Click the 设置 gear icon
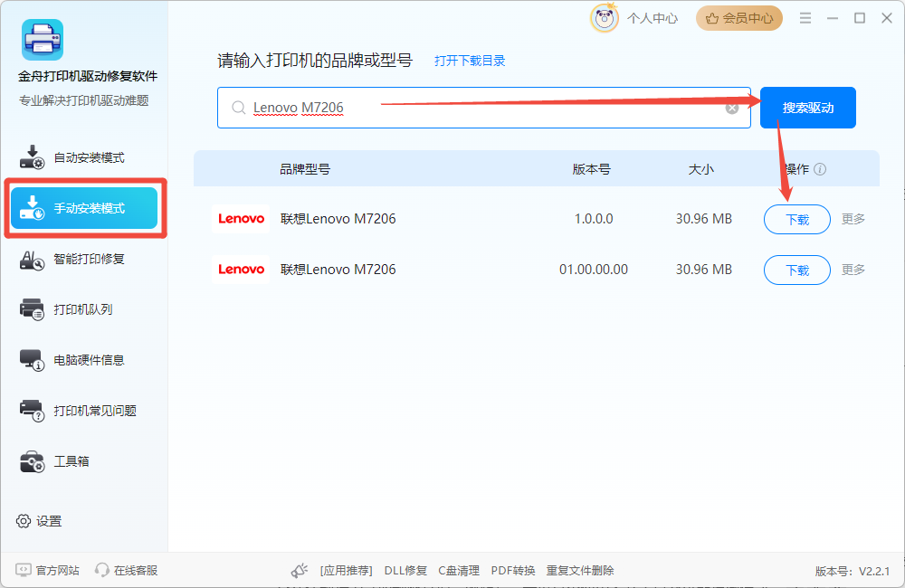Image resolution: width=905 pixels, height=588 pixels. [x=24, y=521]
